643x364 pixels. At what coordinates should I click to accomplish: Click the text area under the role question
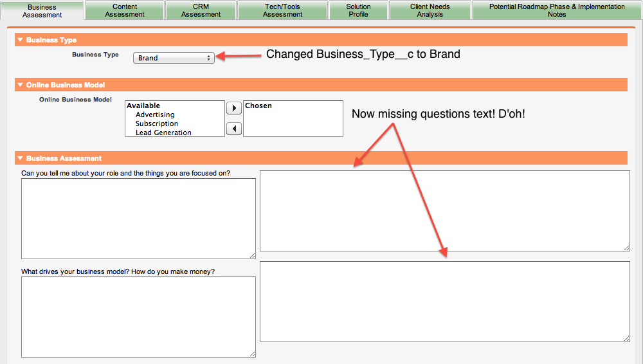point(138,219)
